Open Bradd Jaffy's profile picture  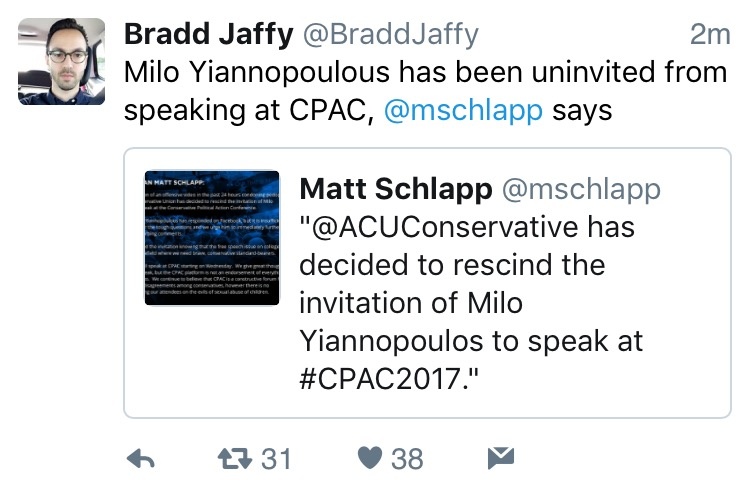(61, 61)
